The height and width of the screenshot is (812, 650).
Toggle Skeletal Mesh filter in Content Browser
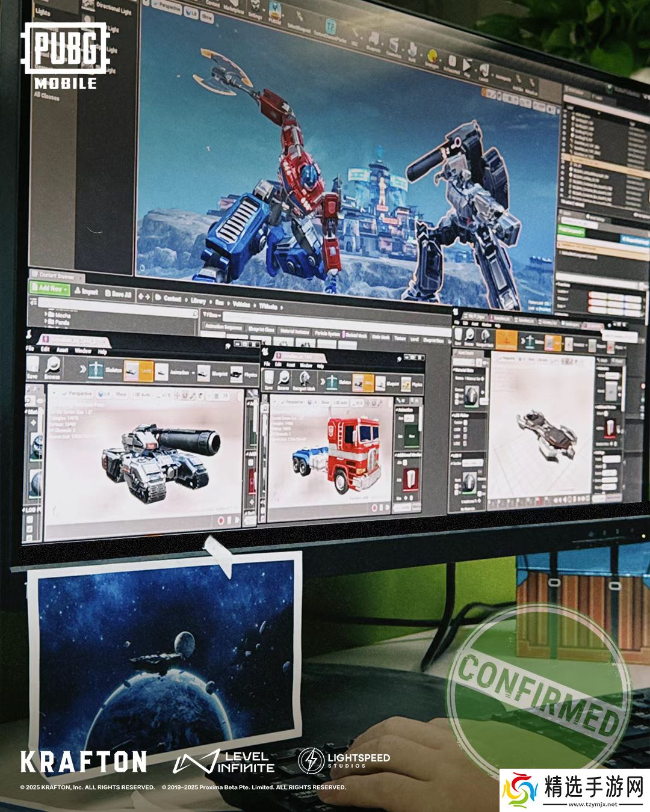[x=354, y=334]
